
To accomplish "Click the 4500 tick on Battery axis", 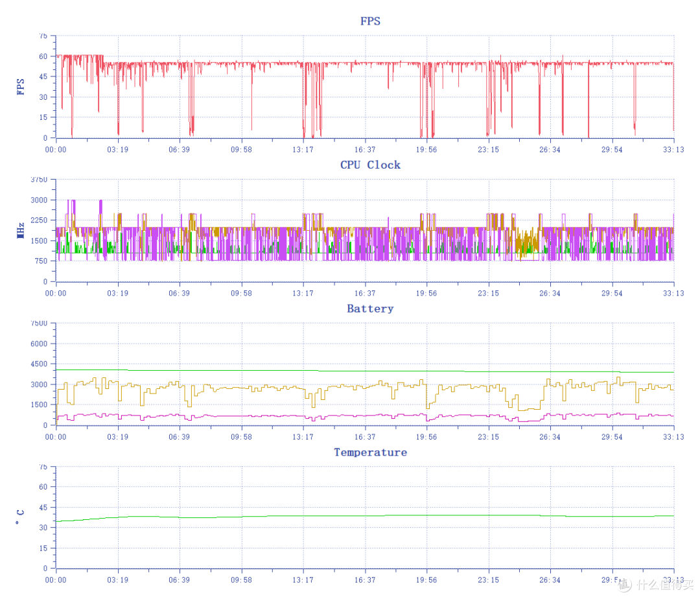I will 39,364.
